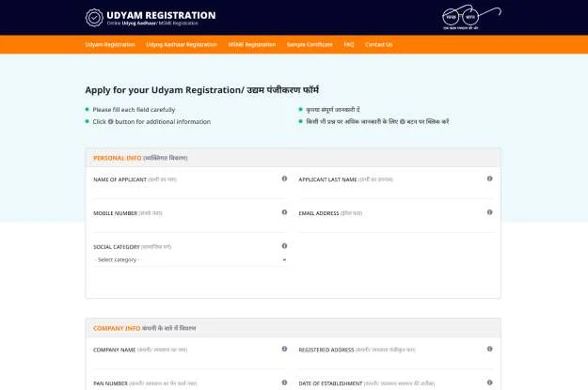Image resolution: width=588 pixels, height=390 pixels.
Task: Focus the Name of Applicant input field
Action: click(x=190, y=191)
